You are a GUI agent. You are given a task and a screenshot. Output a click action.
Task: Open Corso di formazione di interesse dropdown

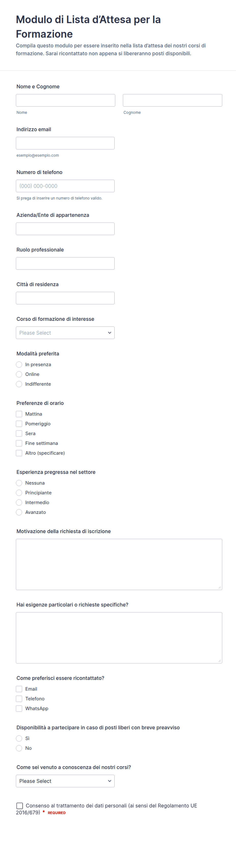tap(65, 333)
